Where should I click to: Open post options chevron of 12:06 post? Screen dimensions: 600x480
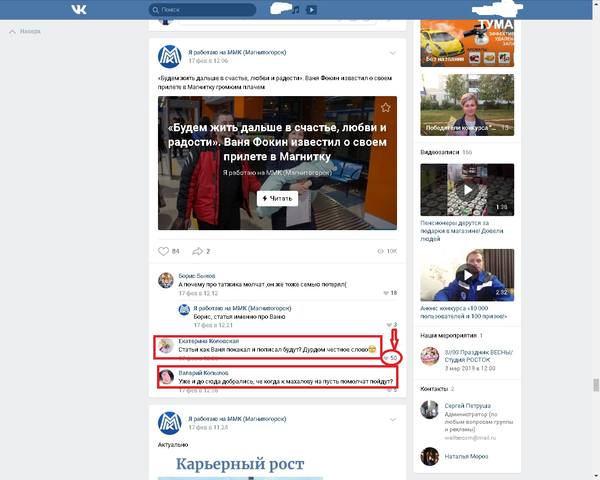(x=393, y=53)
